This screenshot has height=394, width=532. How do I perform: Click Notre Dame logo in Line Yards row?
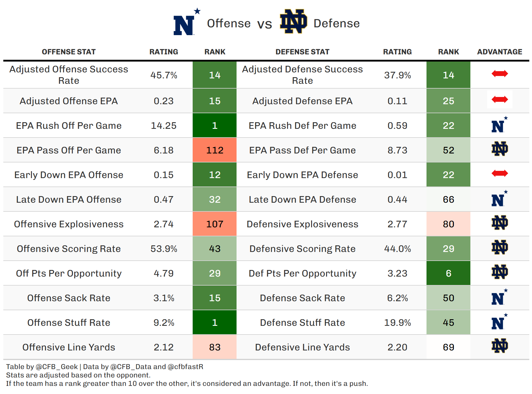(x=500, y=346)
